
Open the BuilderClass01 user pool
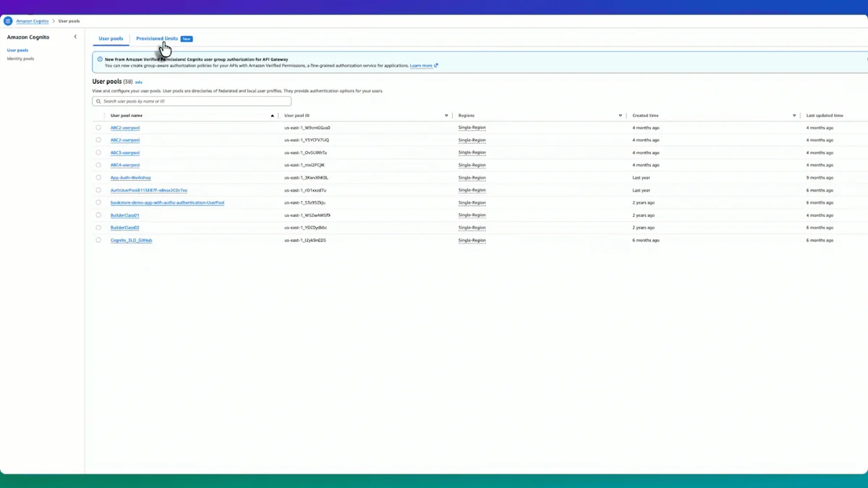(x=125, y=215)
